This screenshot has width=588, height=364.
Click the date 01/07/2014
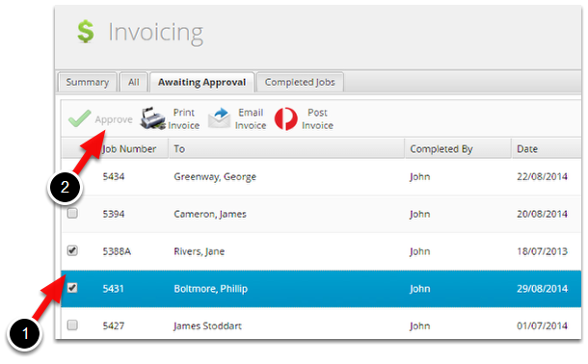[542, 325]
